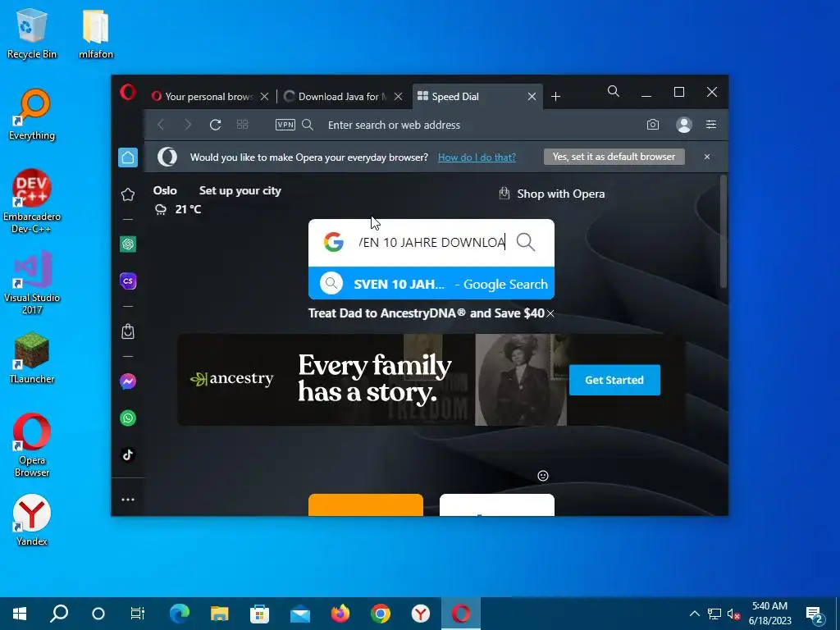The height and width of the screenshot is (630, 840).
Task: Open notification center with 2 alerts
Action: click(x=815, y=614)
